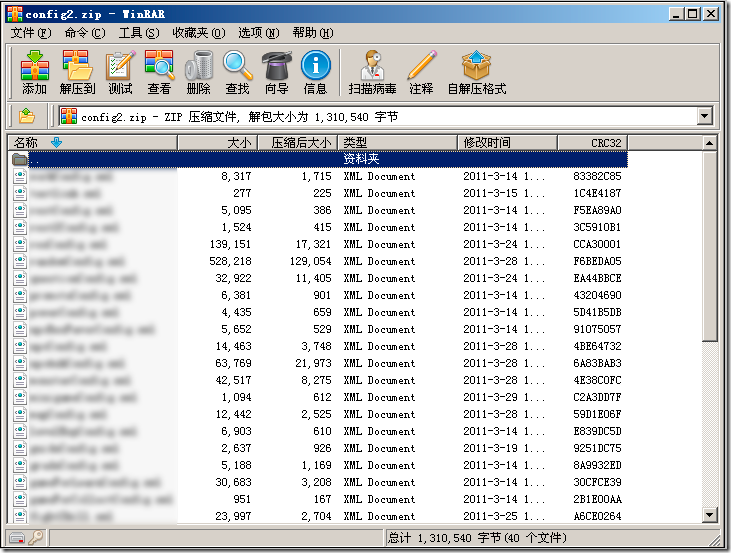Click CRC value 43204690
The width and height of the screenshot is (731, 553).
pos(597,295)
